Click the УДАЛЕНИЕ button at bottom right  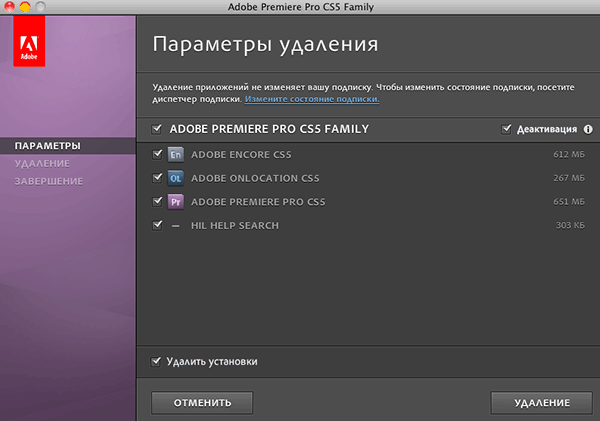click(542, 403)
